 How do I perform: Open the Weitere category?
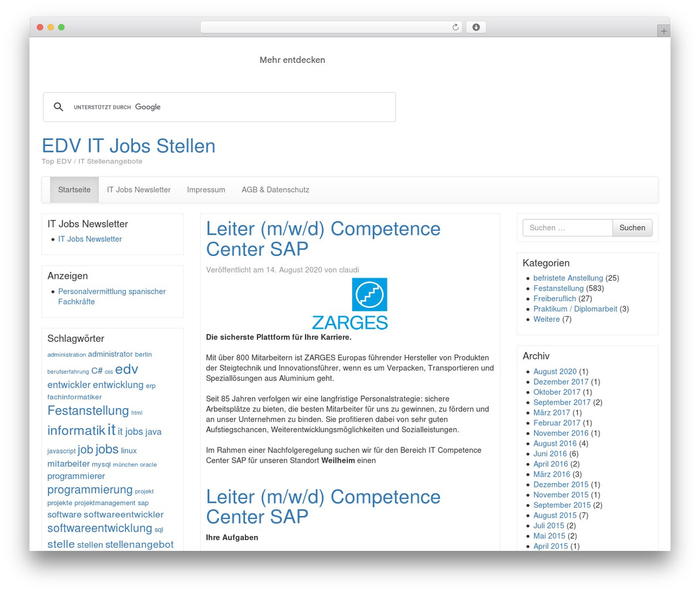(x=546, y=319)
